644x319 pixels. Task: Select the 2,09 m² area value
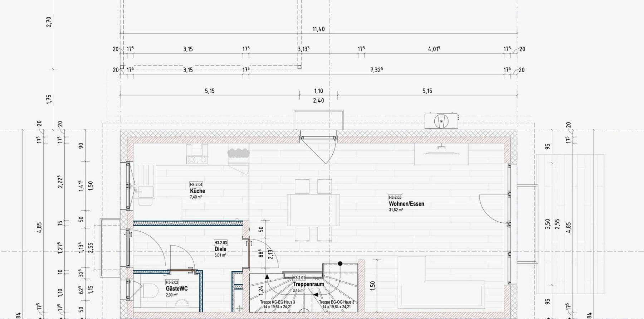click(x=171, y=295)
